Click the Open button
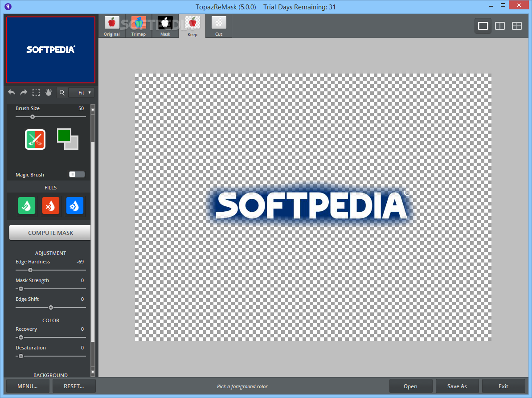The width and height of the screenshot is (532, 398). 410,386
